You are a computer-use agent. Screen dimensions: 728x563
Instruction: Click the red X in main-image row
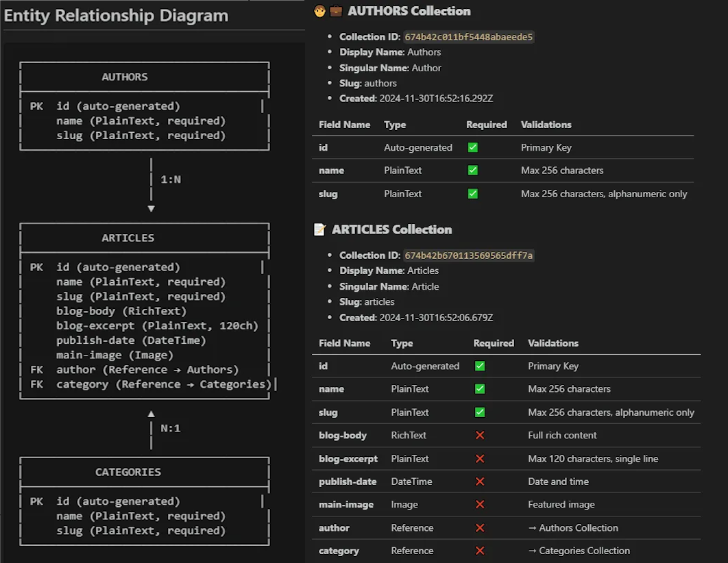click(480, 504)
